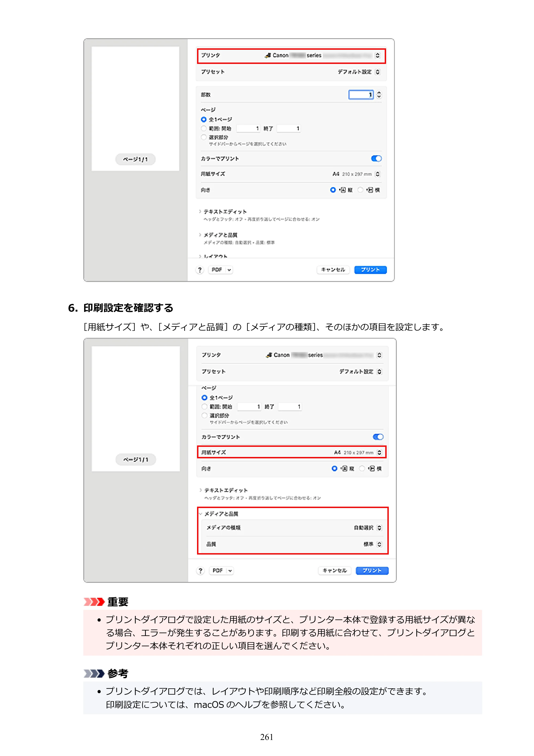The height and width of the screenshot is (756, 534).
Task: Select the selection radio in the lower dialog
Action: (205, 416)
